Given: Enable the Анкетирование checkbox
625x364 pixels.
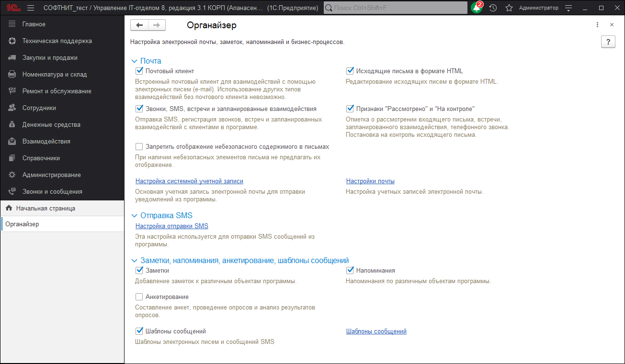Looking at the screenshot, I should [139, 297].
